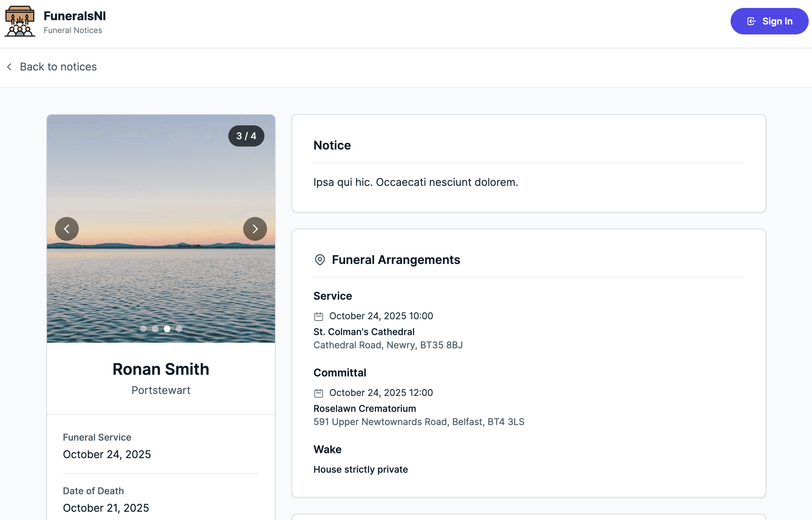Show previous photo with left arrow
Viewport: 812px width, 520px height.
[x=67, y=229]
